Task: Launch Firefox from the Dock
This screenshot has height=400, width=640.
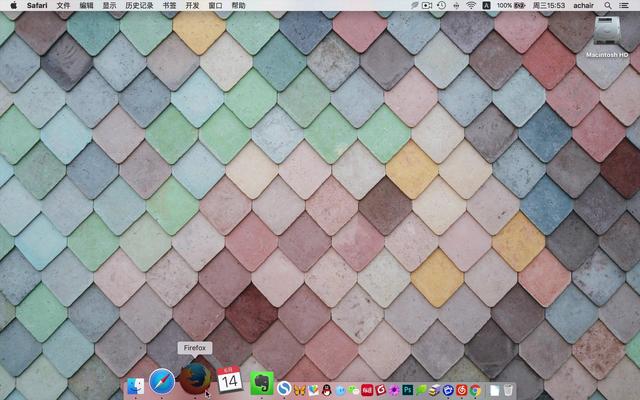Action: [x=195, y=378]
